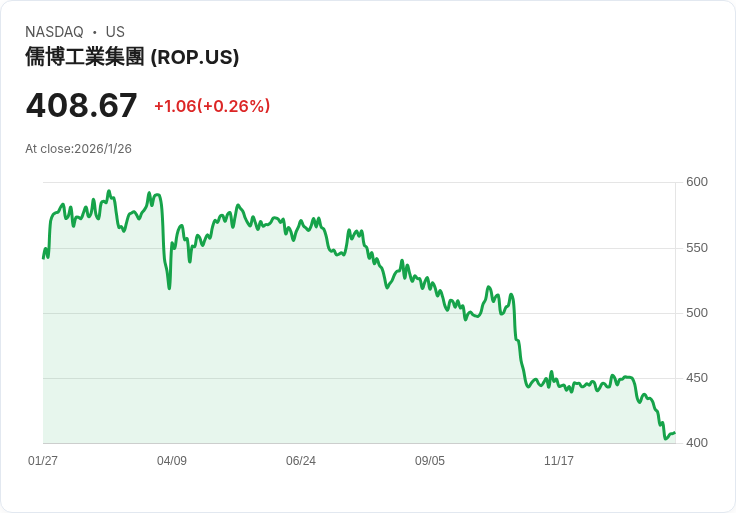Click the sharp April dip low on chart
The width and height of the screenshot is (736, 513).
click(169, 288)
